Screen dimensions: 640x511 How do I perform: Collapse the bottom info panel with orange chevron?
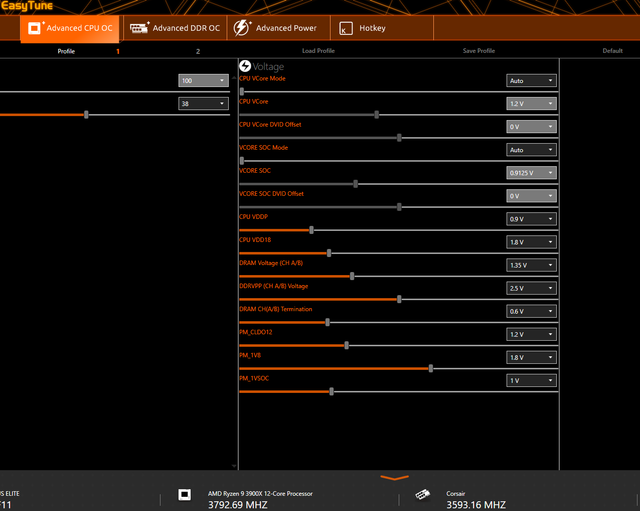pyautogui.click(x=394, y=477)
